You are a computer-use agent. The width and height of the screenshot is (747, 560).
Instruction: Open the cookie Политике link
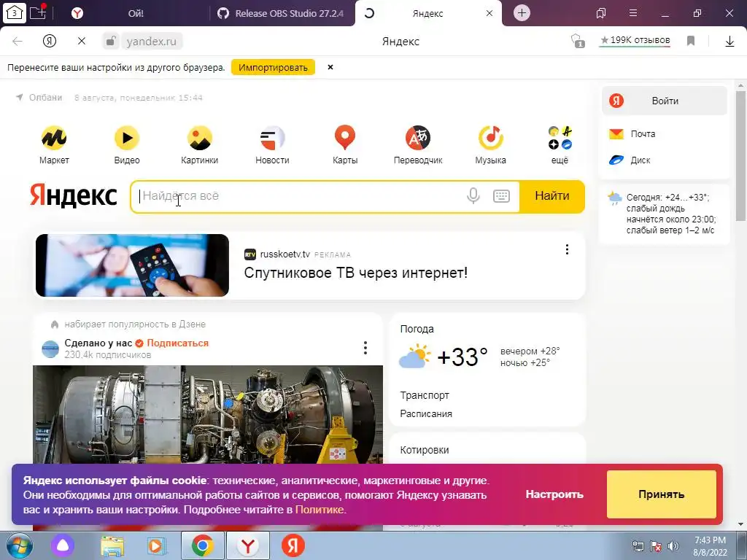(320, 510)
